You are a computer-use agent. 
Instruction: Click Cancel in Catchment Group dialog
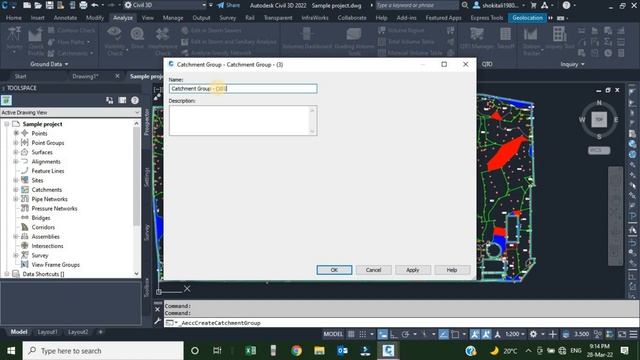pos(373,270)
